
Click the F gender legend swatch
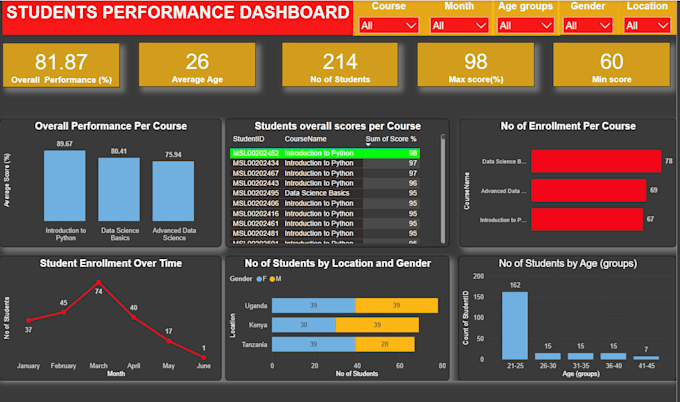click(259, 279)
